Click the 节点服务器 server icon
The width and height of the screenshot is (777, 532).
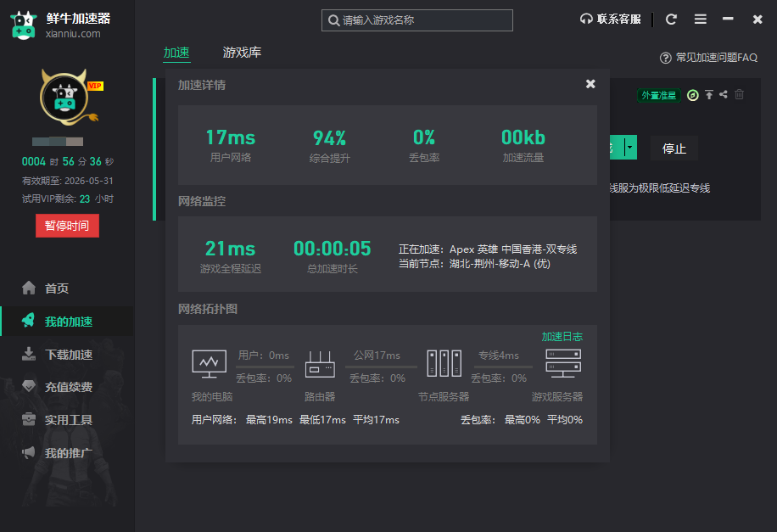pyautogui.click(x=444, y=363)
